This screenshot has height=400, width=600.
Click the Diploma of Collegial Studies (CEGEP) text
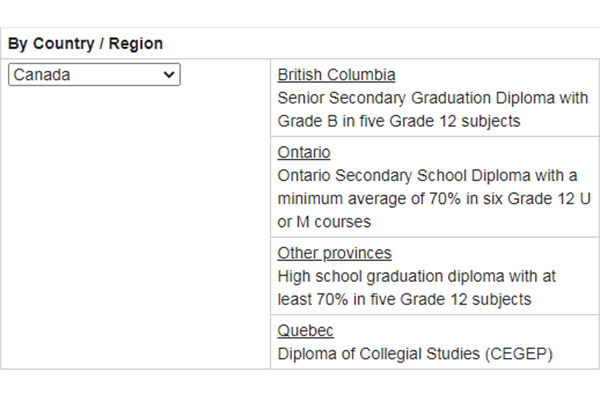[x=415, y=354]
